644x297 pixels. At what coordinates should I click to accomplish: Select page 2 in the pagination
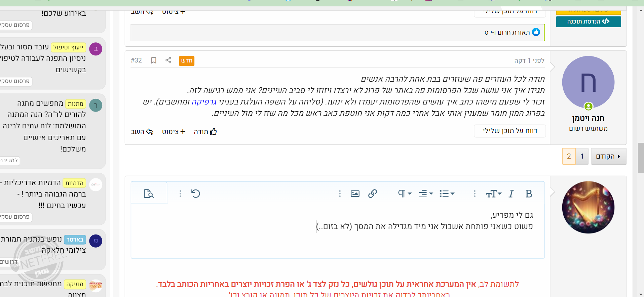569,156
